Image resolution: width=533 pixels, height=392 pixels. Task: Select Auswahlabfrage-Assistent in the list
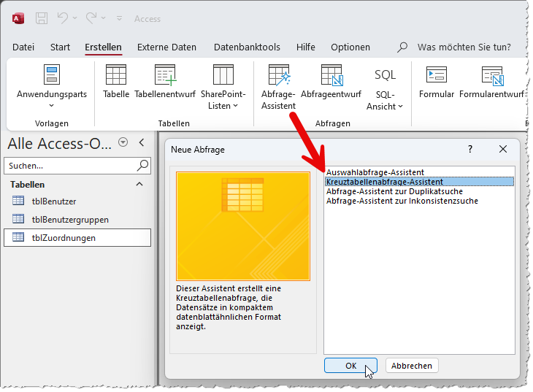(x=375, y=172)
